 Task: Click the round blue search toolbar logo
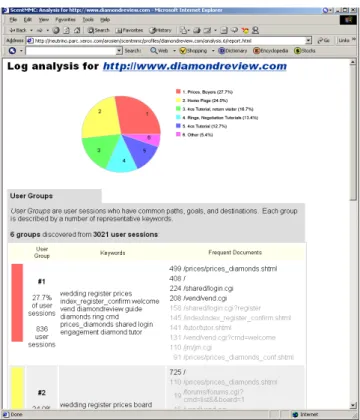pos(12,51)
